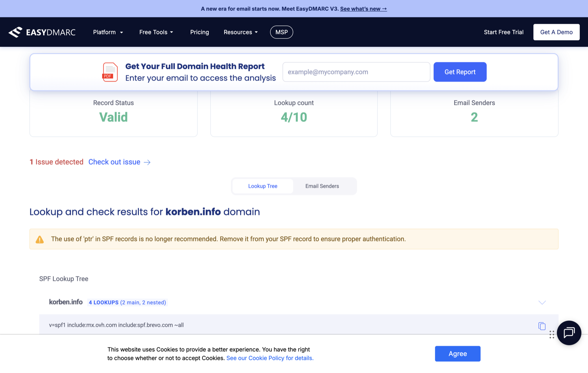This screenshot has width=588, height=373.
Task: Agree to the cookie notice
Action: 458,354
